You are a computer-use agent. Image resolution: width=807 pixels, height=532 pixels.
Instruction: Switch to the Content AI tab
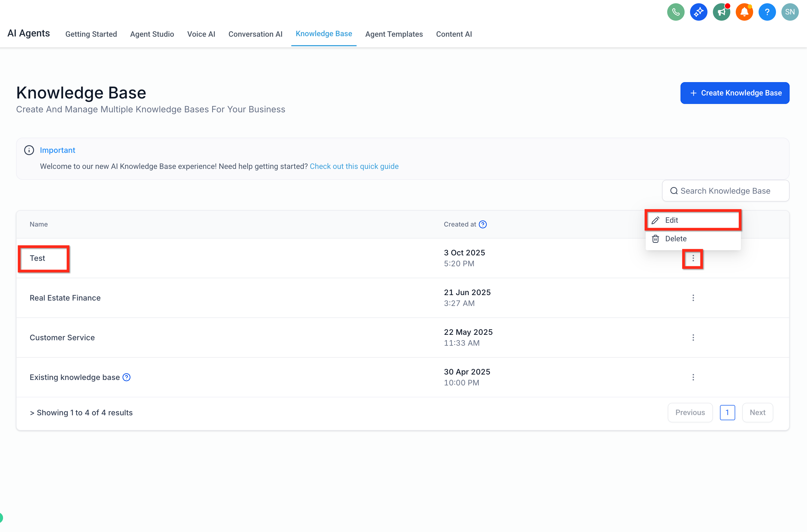(x=454, y=34)
